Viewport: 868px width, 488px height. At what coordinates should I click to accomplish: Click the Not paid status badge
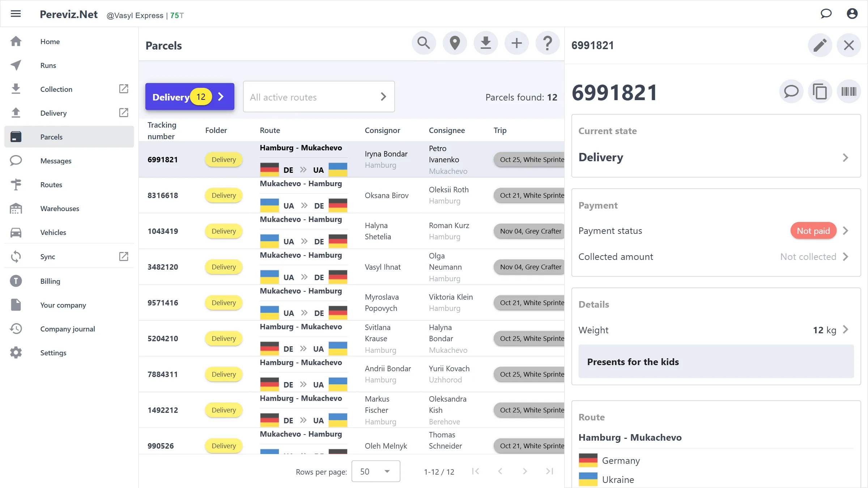tap(813, 231)
